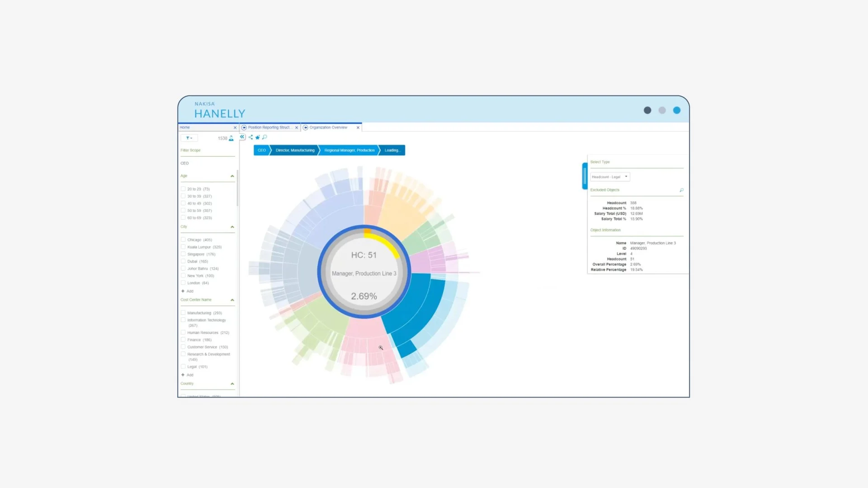Collapse the filter sidebar with double-chevron icon
This screenshot has width=868, height=488.
(x=242, y=137)
